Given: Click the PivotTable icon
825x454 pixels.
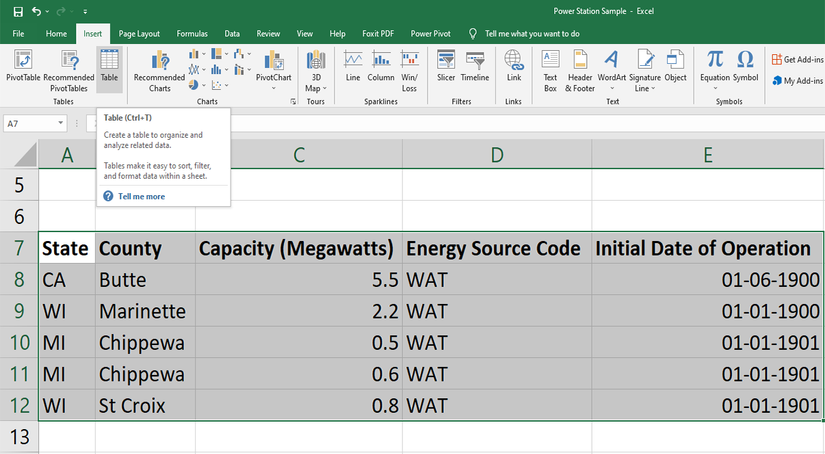Looking at the screenshot, I should (x=23, y=65).
